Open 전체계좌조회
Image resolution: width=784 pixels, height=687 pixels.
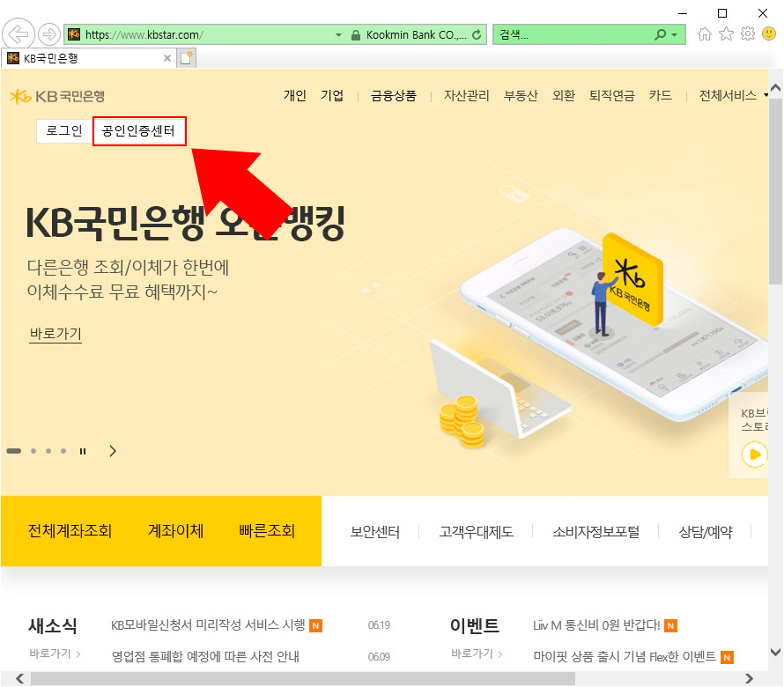70,530
